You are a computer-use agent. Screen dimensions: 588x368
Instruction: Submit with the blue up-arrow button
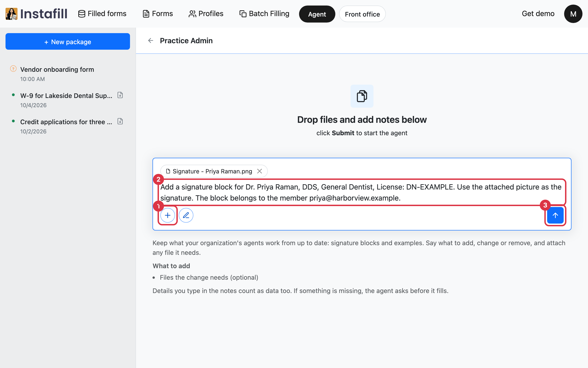pos(555,216)
